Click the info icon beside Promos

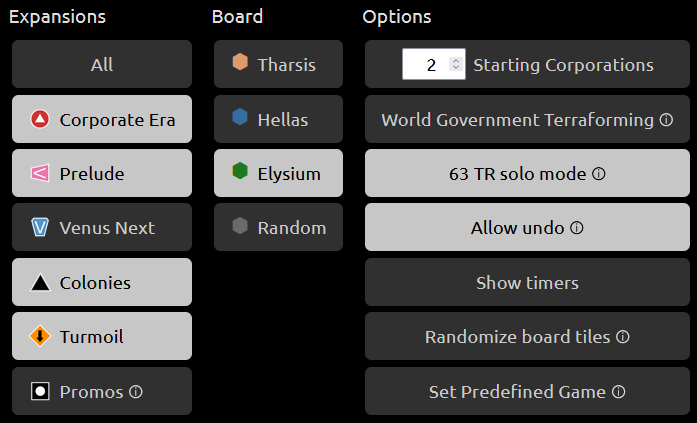click(x=136, y=392)
